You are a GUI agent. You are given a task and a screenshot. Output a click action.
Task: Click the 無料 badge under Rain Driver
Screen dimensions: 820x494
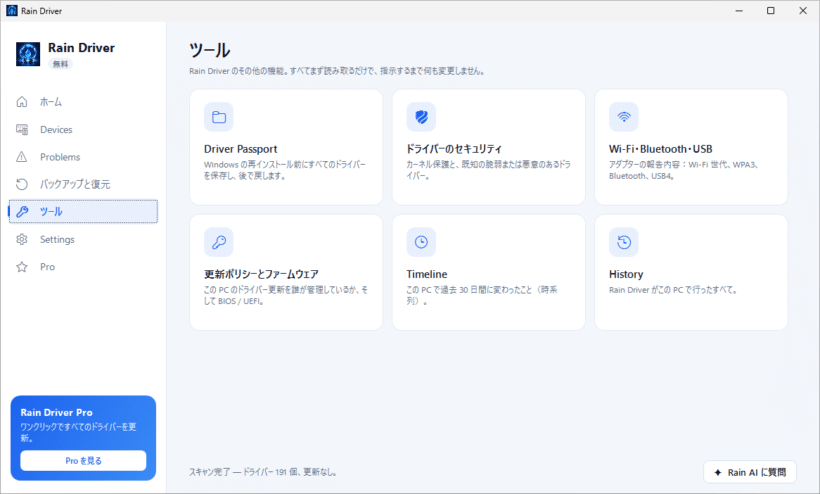click(60, 64)
